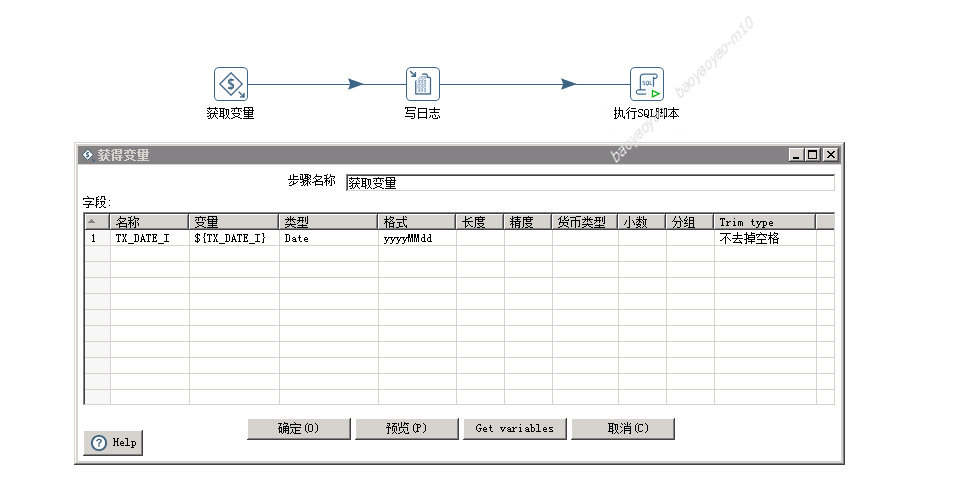
Task: Click the 执行SQL脚本 step icon
Action: pos(646,84)
